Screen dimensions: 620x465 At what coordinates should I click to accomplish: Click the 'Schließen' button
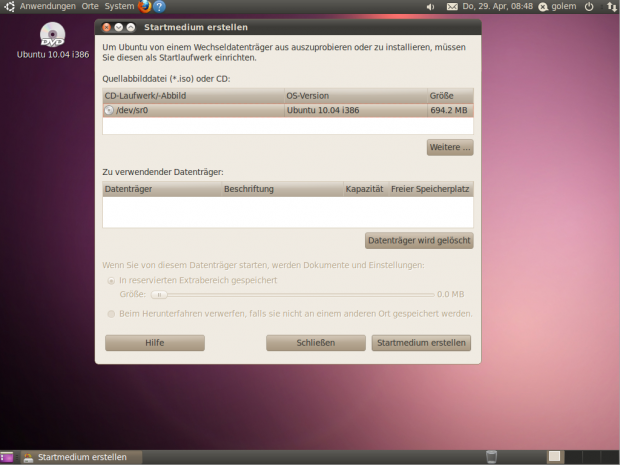315,343
